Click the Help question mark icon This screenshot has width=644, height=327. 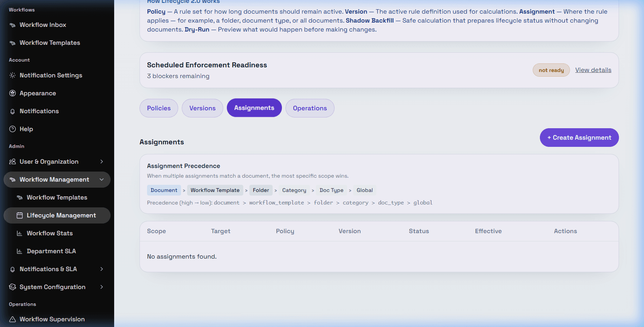click(13, 129)
